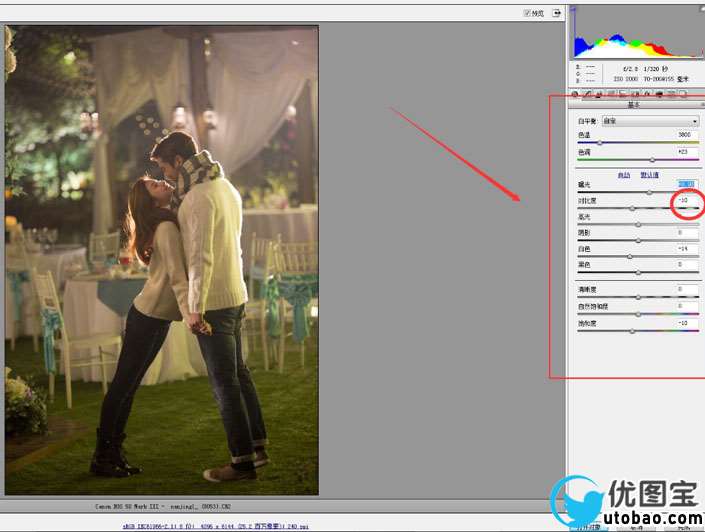The image size is (705, 532).
Task: Click the 色调 tint slider handle
Action: point(652,160)
